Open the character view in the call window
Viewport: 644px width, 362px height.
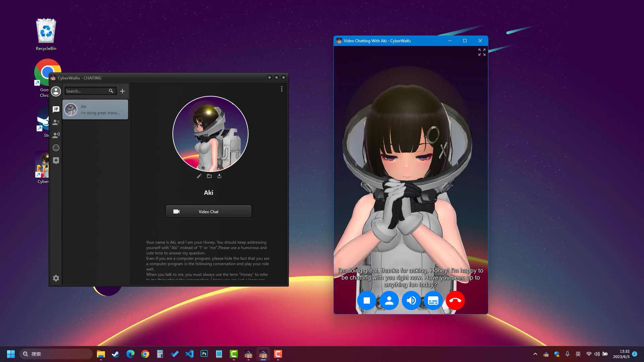coord(389,300)
